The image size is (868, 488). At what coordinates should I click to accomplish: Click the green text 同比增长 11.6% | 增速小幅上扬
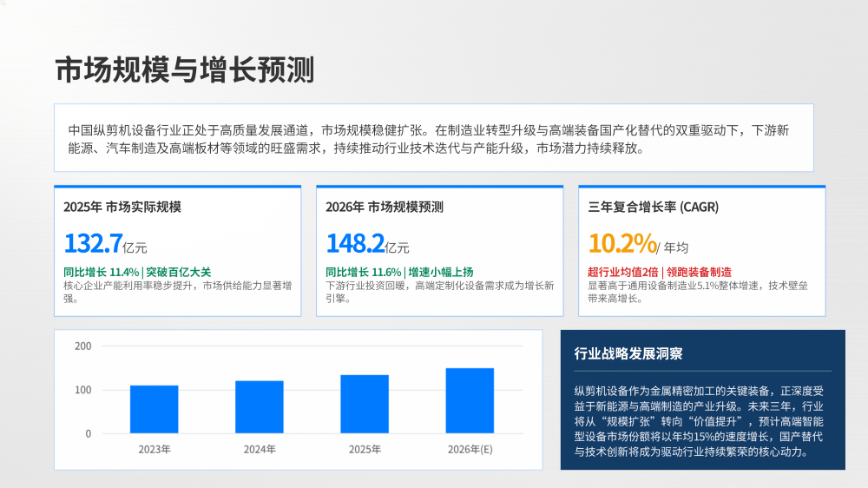399,272
